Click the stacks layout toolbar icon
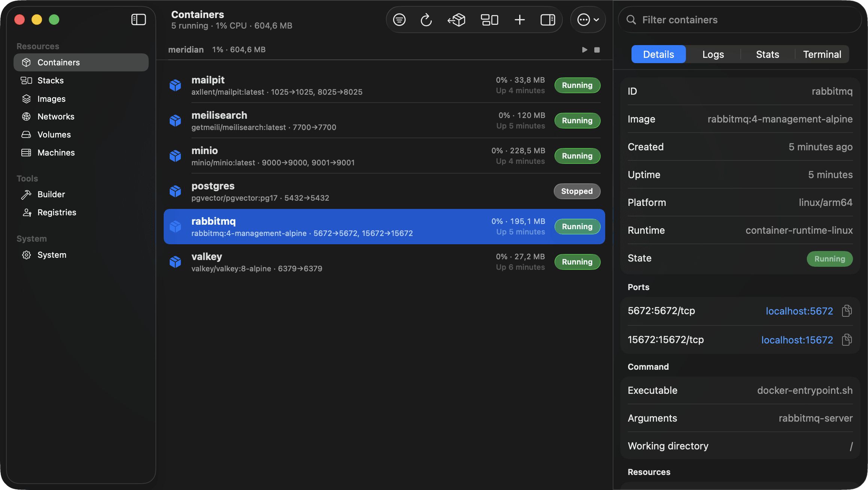Viewport: 868px width, 490px height. [490, 20]
